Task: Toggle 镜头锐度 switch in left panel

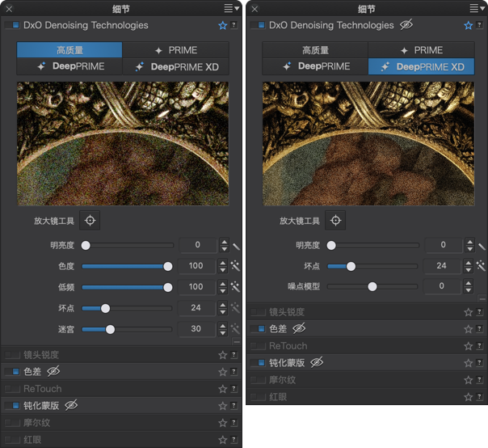Action: point(12,354)
